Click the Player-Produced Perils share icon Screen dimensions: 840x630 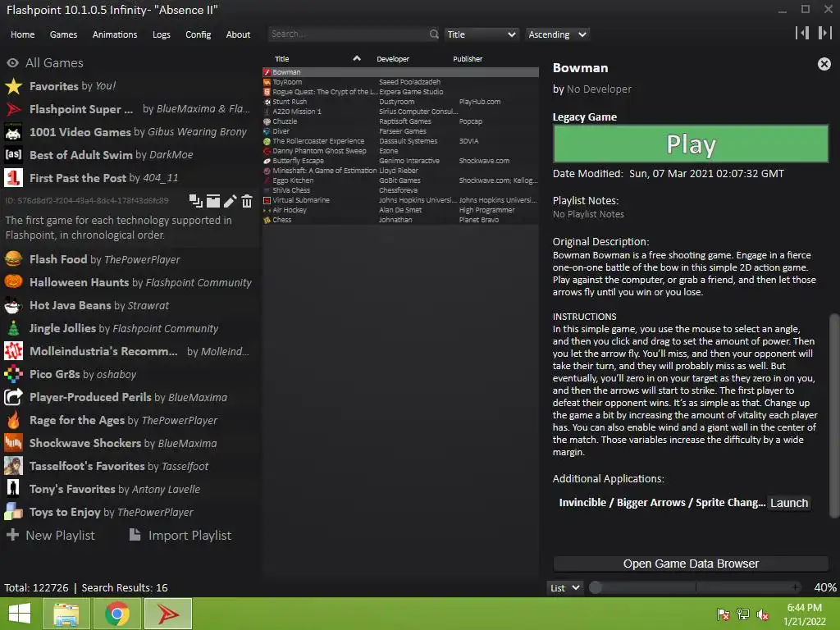pos(13,397)
